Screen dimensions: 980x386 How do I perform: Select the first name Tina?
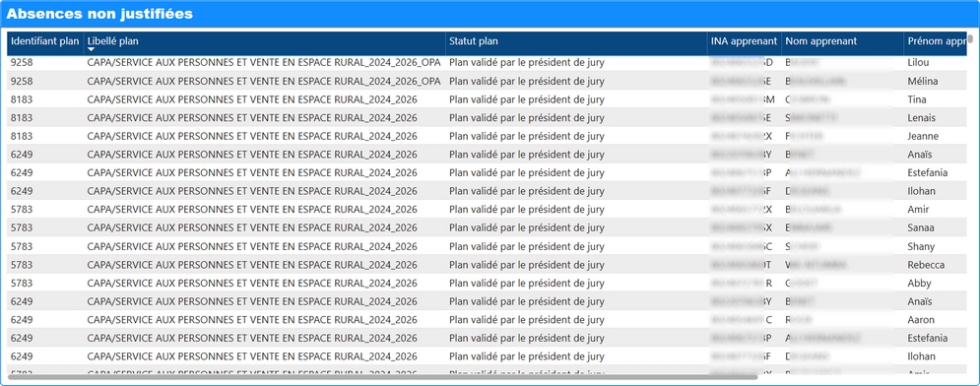pyautogui.click(x=917, y=99)
